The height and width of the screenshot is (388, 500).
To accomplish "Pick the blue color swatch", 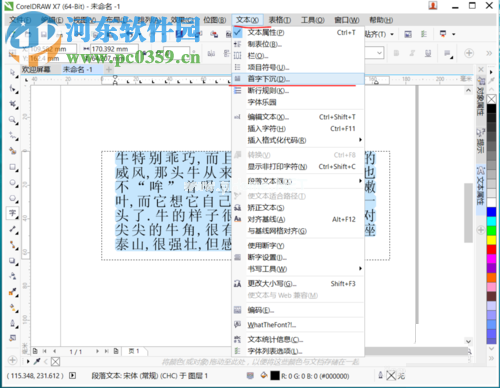I will [491, 212].
